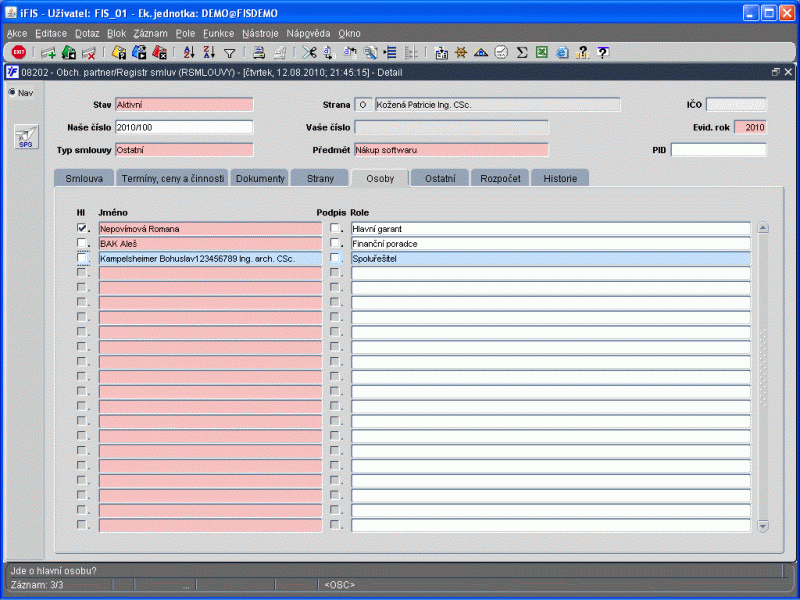Screen dimensions: 800x600
Task: Click the clock icon in toolbar
Action: tap(502, 52)
